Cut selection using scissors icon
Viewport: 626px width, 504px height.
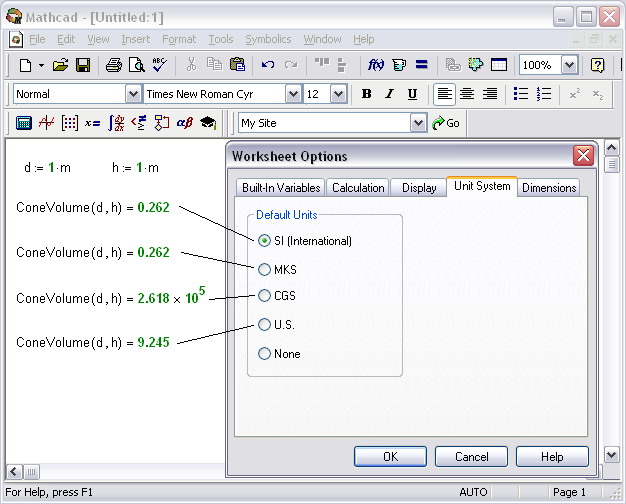click(x=192, y=65)
